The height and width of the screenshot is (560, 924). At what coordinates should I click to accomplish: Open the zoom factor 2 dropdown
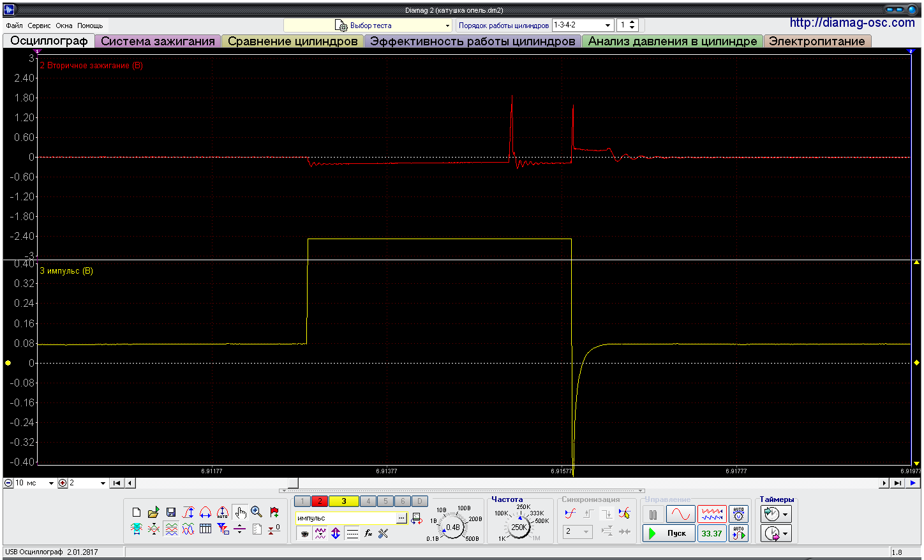click(x=87, y=483)
